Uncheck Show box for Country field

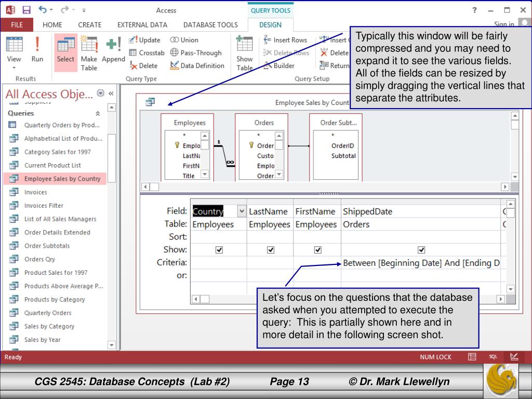click(219, 250)
